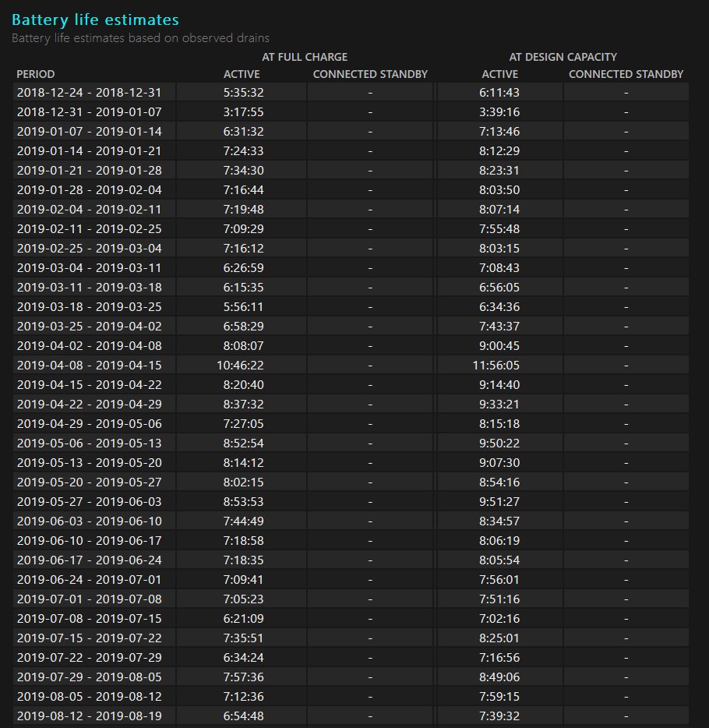Select period 2019-08-12 - 2019-08-19
Viewport: 709px width, 728px height.
tap(89, 716)
